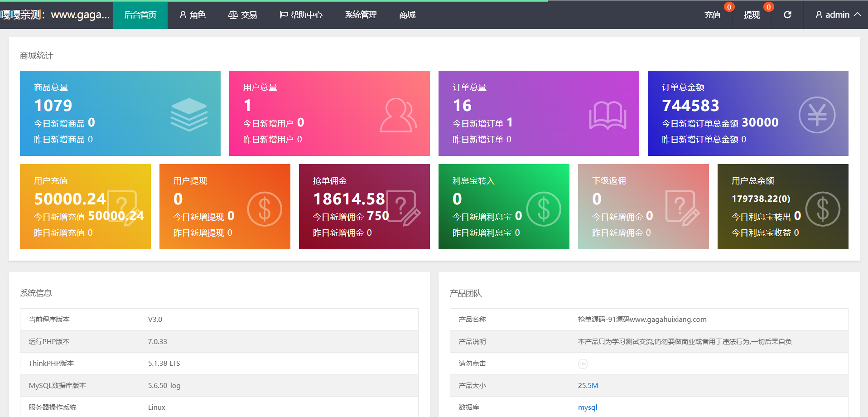Open the 帮助中心 menu
The width and height of the screenshot is (868, 417).
pos(301,15)
